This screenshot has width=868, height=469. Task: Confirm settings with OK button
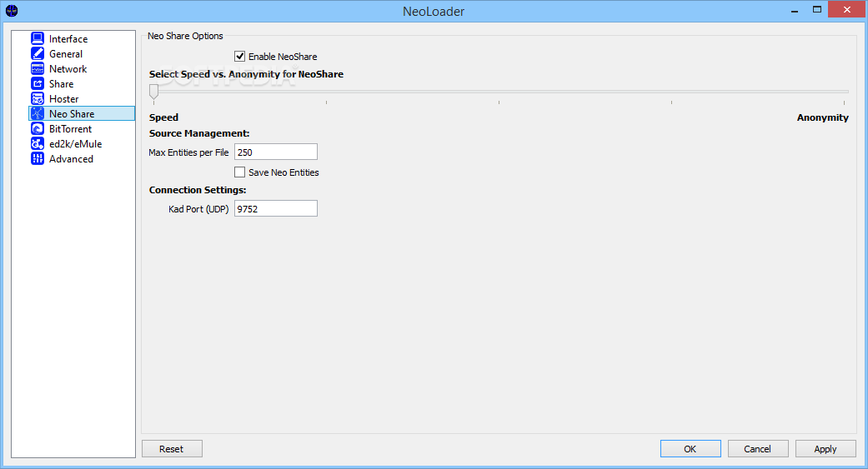pyautogui.click(x=690, y=448)
